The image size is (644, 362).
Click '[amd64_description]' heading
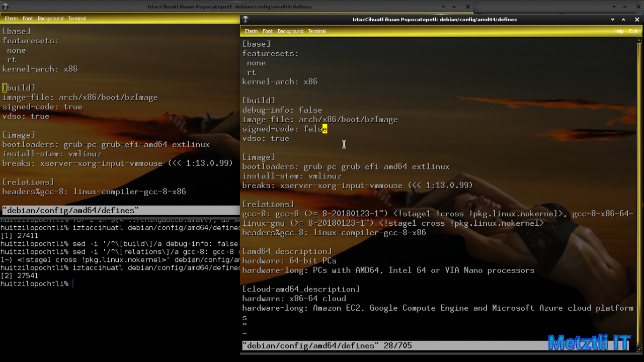point(287,251)
